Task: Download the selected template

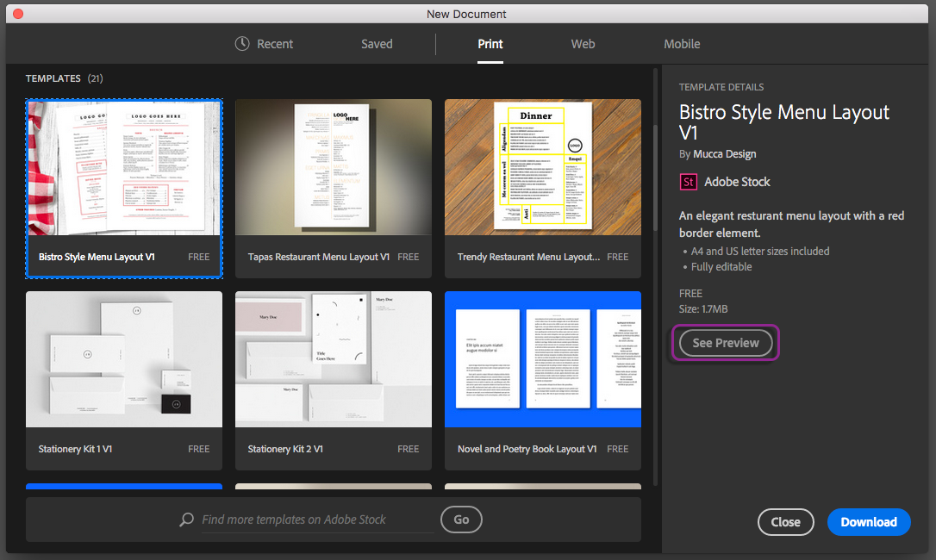Action: click(x=869, y=522)
